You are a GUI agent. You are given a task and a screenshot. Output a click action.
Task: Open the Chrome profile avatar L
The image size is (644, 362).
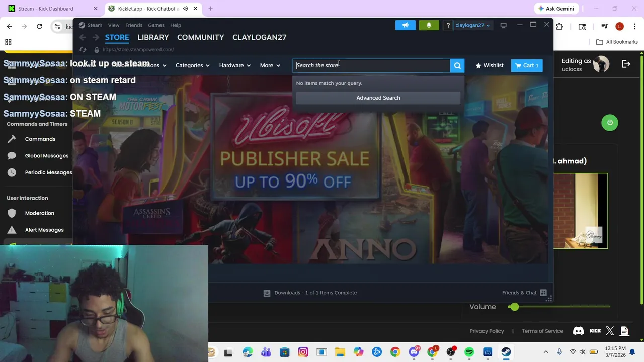click(x=619, y=26)
